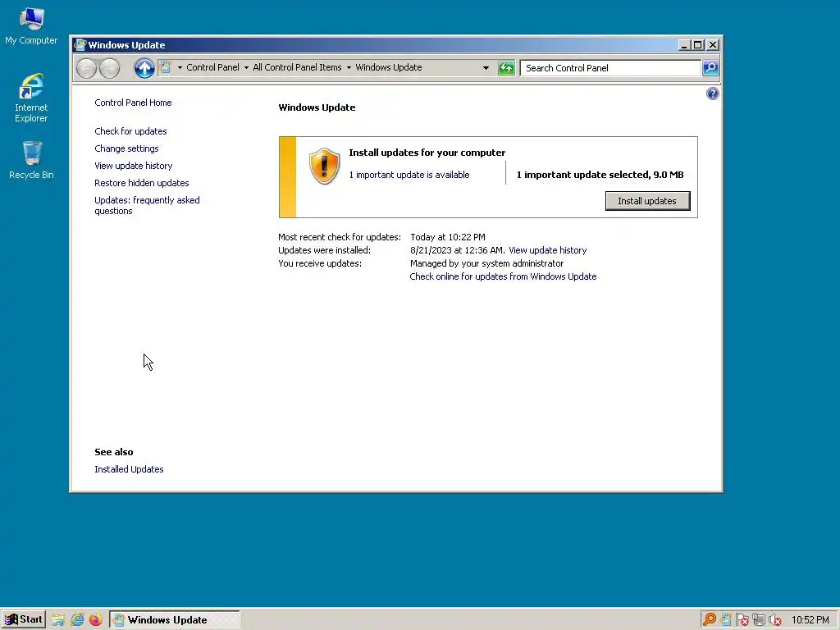Screen dimensions: 840x630
Task: Open Installed Updates under See also
Action: click(129, 469)
